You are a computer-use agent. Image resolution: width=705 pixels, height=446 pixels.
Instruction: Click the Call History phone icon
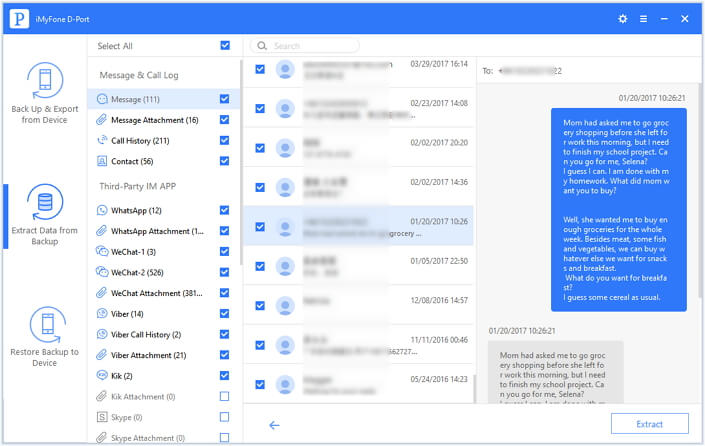pos(102,140)
